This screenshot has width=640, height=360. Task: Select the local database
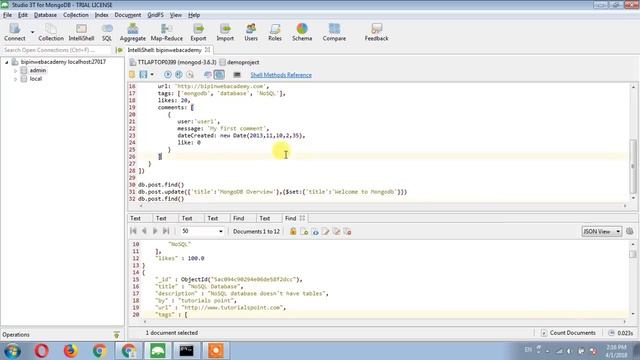(36, 79)
